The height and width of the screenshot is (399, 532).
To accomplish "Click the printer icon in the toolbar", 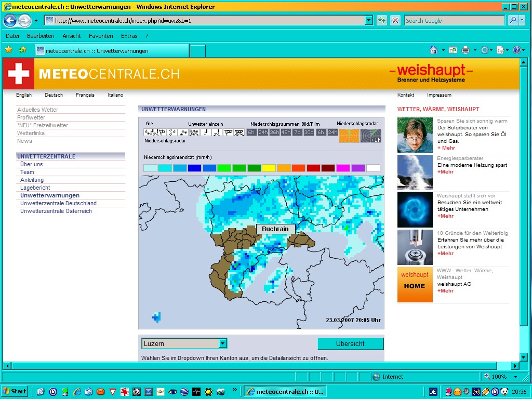I will tap(465, 50).
